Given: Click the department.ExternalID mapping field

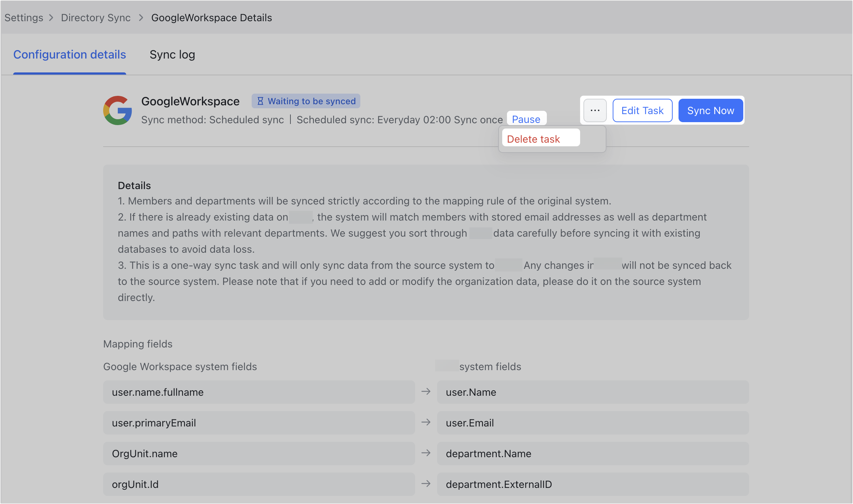Looking at the screenshot, I should [x=593, y=484].
